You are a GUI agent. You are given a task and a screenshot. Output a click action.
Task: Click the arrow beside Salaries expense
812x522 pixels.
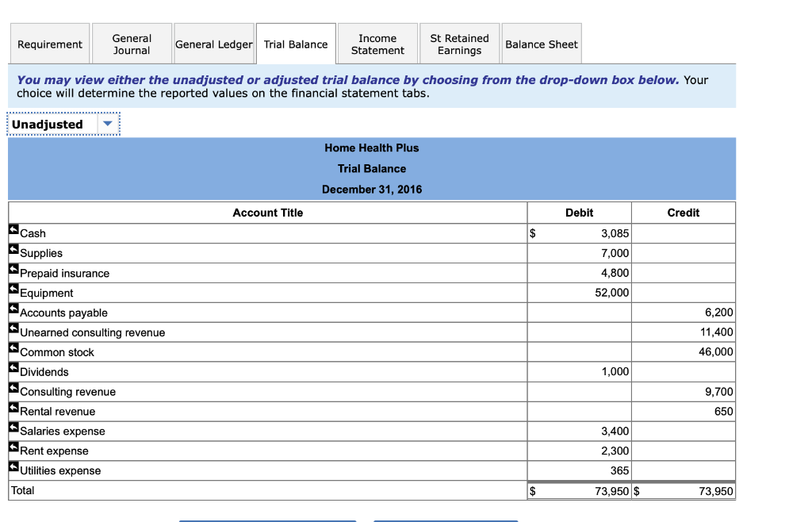13,427
